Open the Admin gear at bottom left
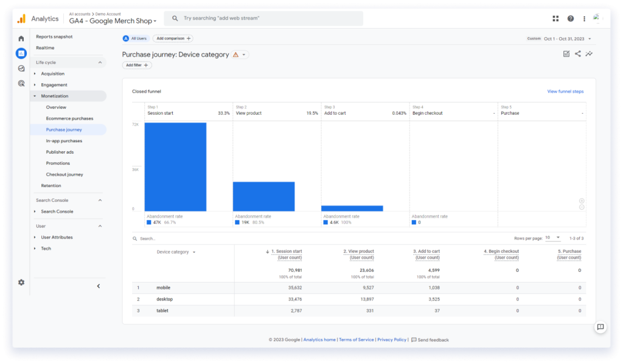The image size is (623, 364). click(21, 282)
